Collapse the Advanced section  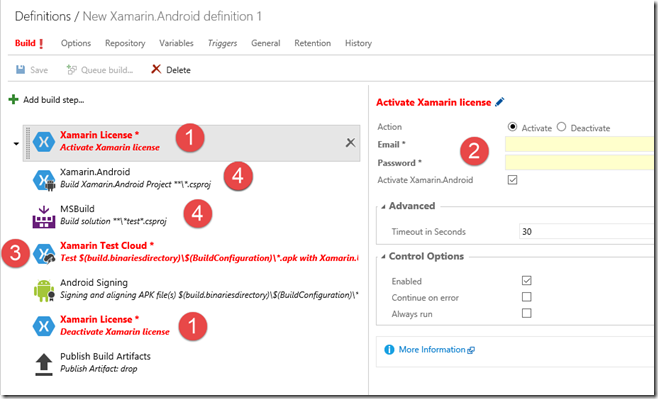pos(383,206)
